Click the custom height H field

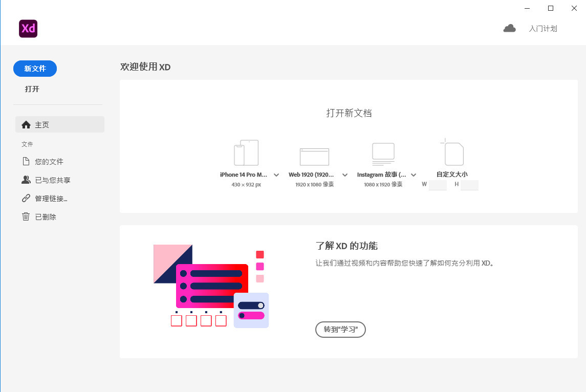coord(469,185)
